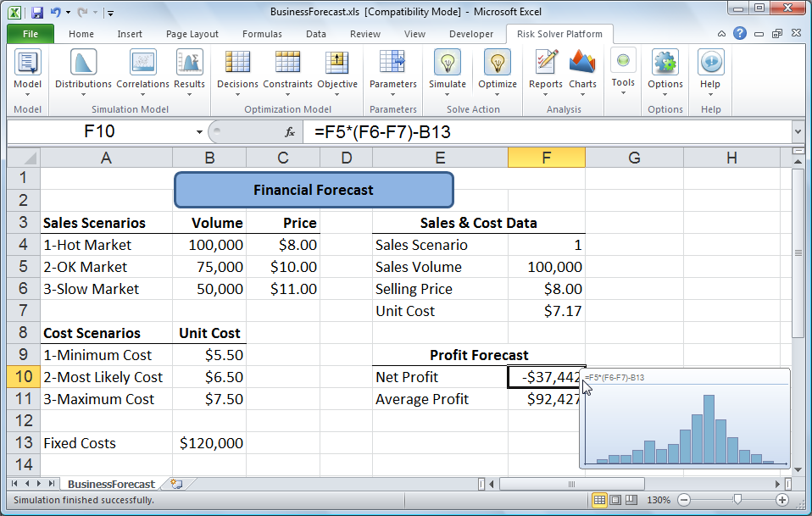Click the green File button
This screenshot has width=812, height=516.
[31, 34]
